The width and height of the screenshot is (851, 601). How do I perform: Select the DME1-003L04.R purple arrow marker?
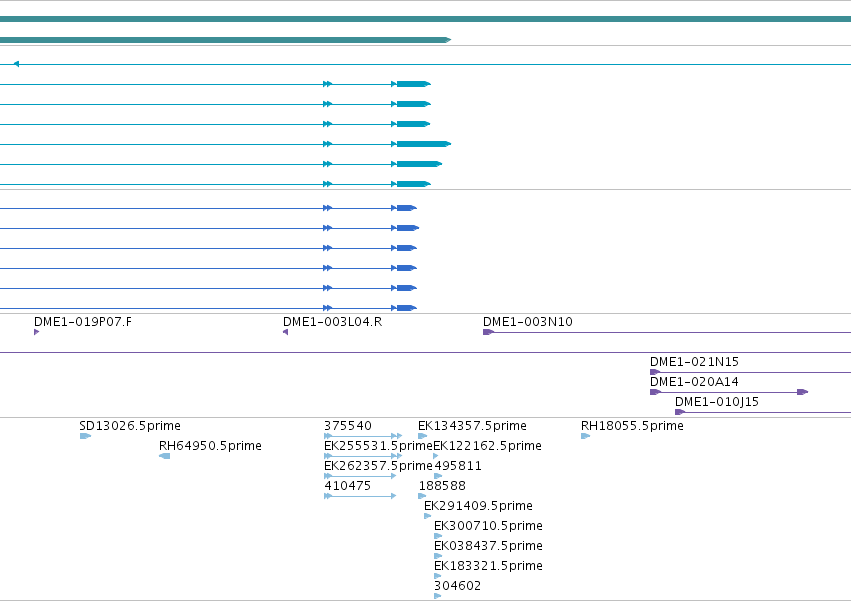[285, 332]
